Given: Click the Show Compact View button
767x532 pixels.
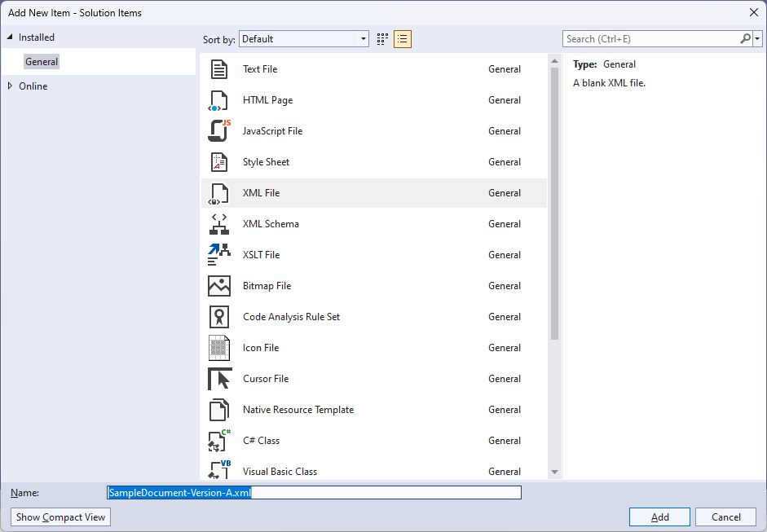Looking at the screenshot, I should point(60,517).
